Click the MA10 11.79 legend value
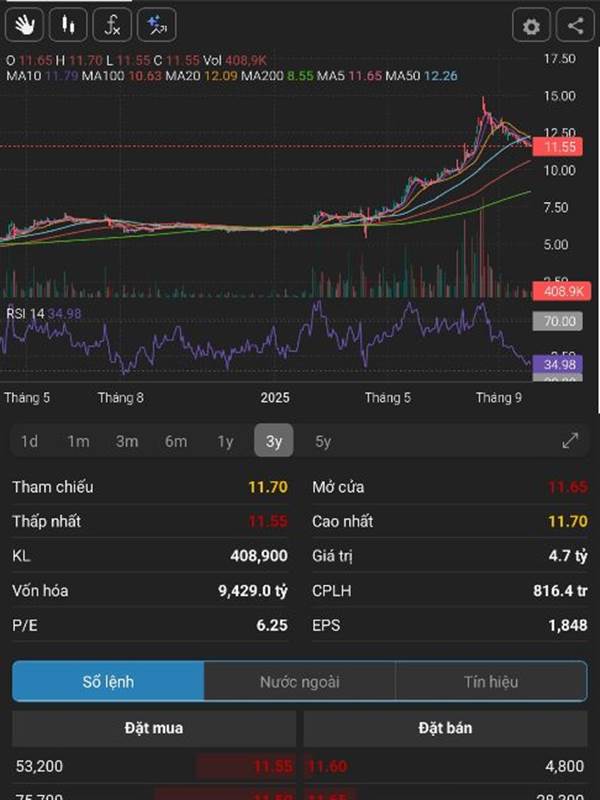This screenshot has height=800, width=600. click(62, 76)
